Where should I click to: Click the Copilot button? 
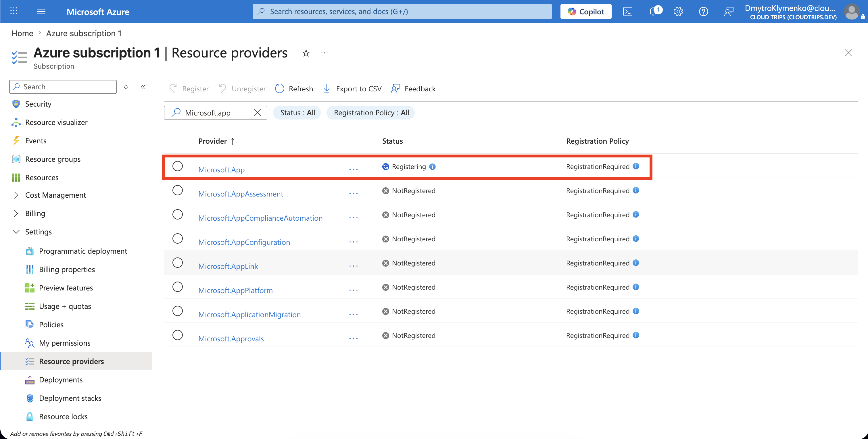pos(586,11)
